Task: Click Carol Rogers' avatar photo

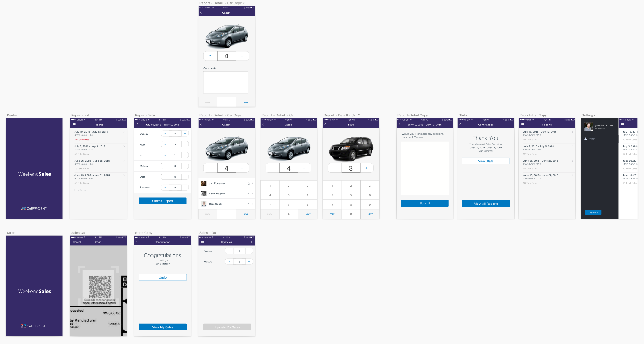Action: pos(204,194)
